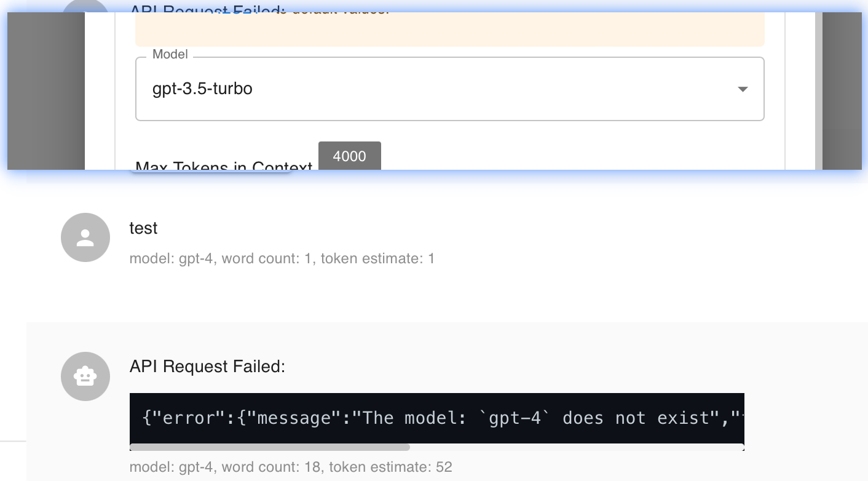Click the 'API Request Failed:' heading in the reply
Viewport: 868px width, 481px height.
(x=207, y=367)
